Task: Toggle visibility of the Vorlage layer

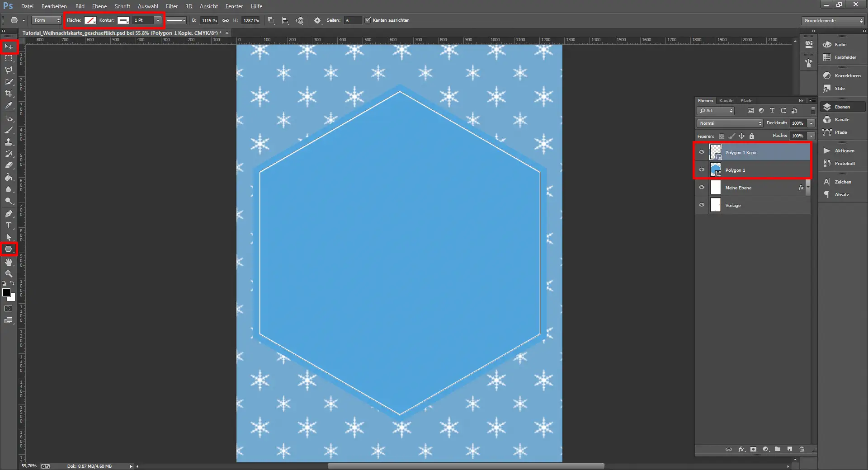Action: pos(701,205)
